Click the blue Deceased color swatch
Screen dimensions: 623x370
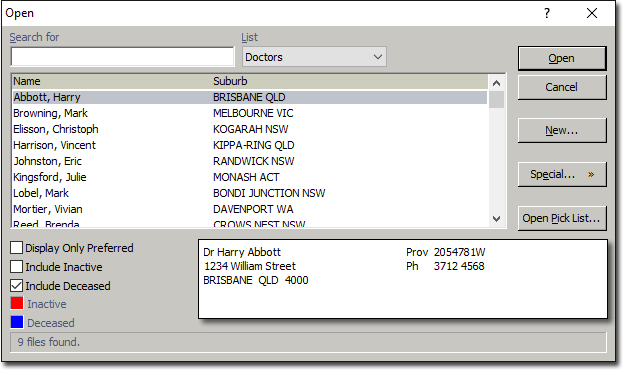tap(17, 322)
